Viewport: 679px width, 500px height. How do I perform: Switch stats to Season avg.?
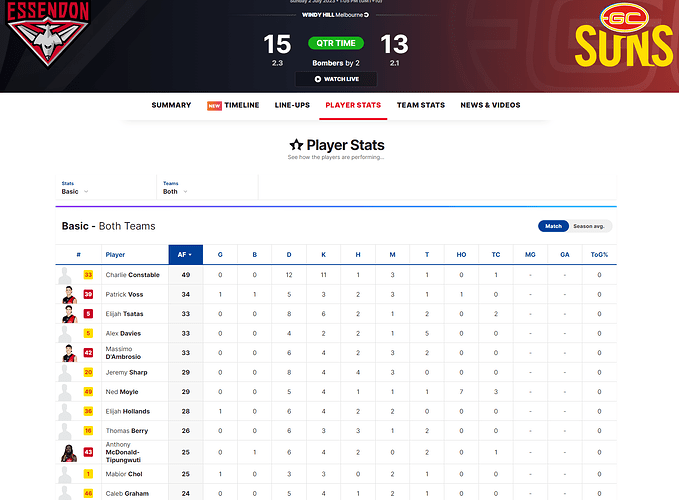588,226
